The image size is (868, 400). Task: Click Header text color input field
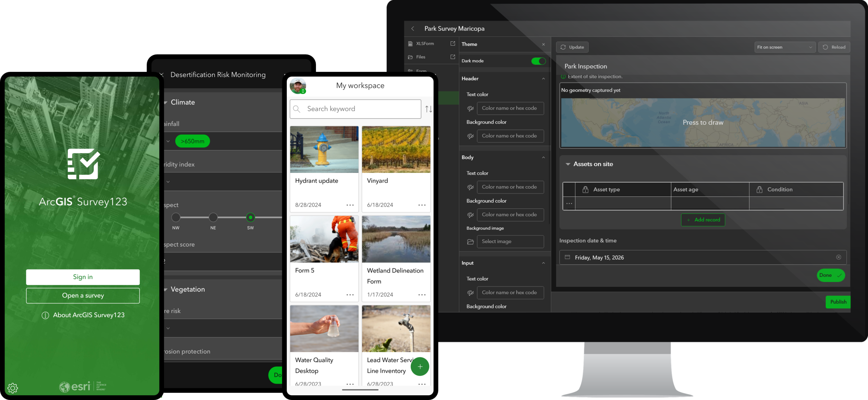tap(510, 108)
